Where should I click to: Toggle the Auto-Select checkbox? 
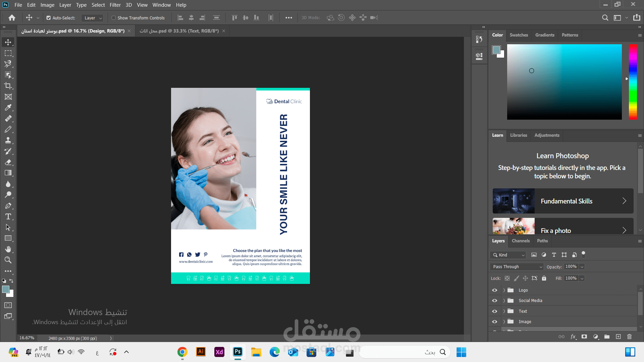pos(49,18)
